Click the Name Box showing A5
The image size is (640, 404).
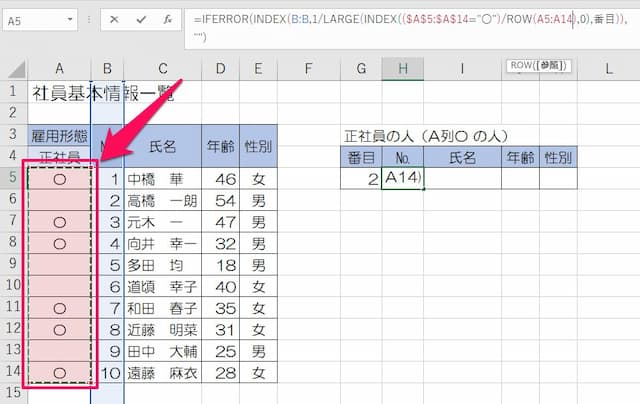pyautogui.click(x=39, y=20)
